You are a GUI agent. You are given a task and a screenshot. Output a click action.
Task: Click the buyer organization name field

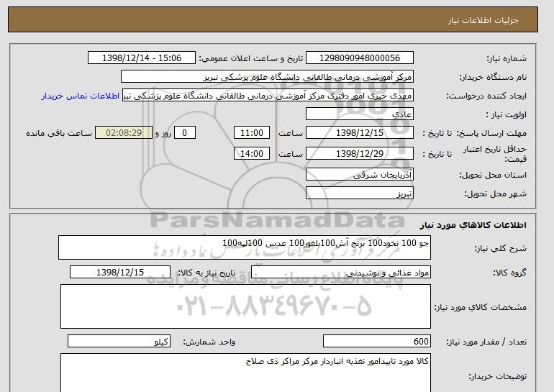(267, 77)
